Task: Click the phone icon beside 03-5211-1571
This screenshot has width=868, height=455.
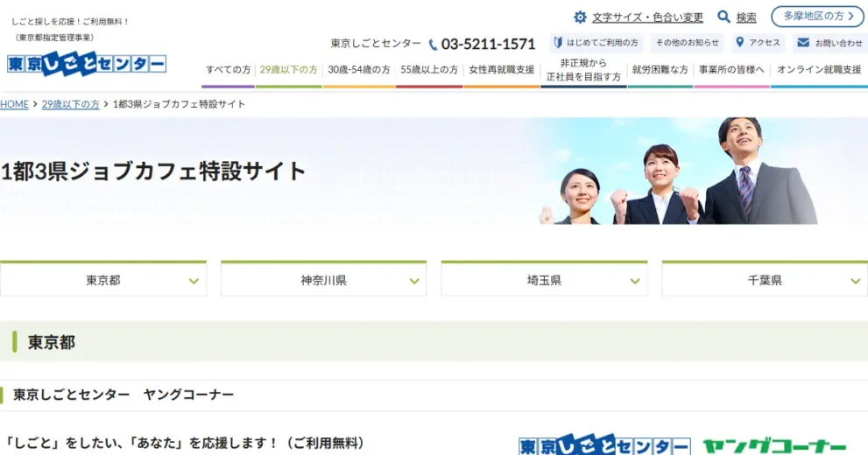Action: (x=433, y=45)
